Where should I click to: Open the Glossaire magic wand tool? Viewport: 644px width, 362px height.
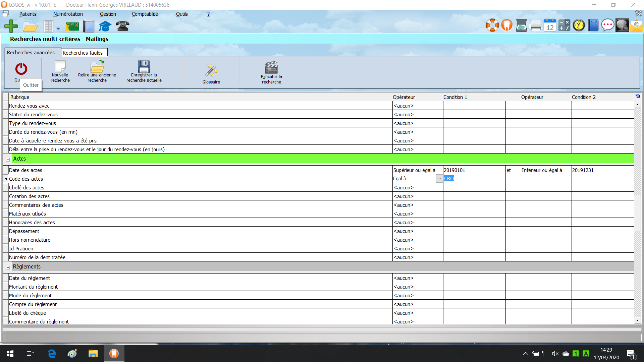211,73
